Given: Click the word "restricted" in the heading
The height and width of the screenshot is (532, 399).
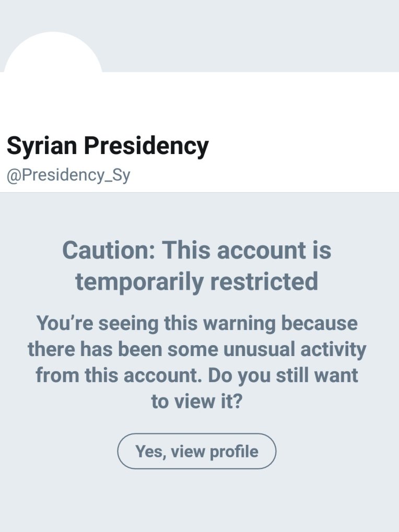Looking at the screenshot, I should tap(264, 281).
